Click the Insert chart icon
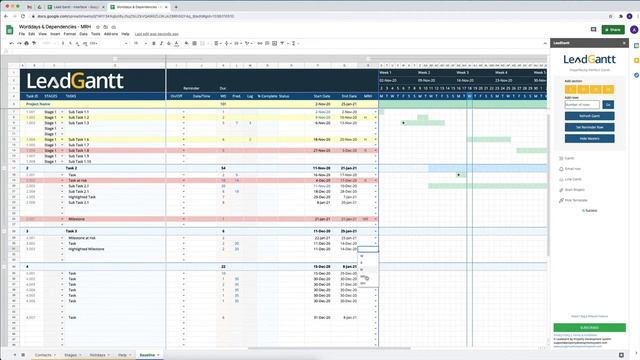 pyautogui.click(x=274, y=43)
